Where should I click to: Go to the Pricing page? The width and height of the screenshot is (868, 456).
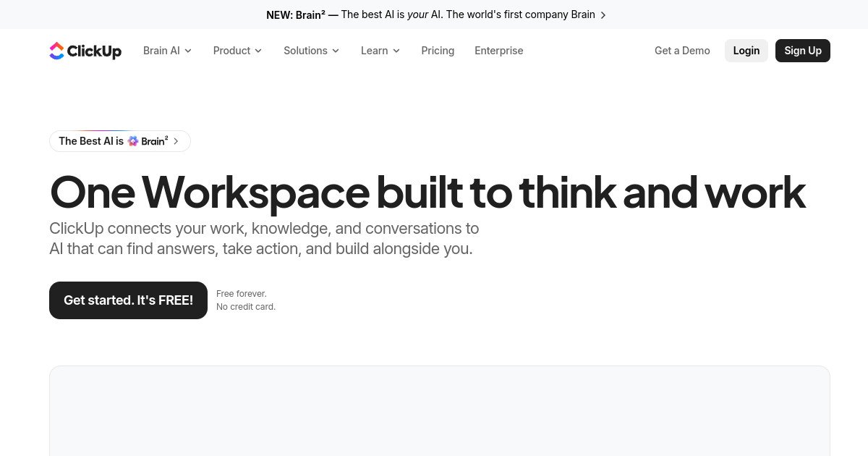[x=438, y=51]
